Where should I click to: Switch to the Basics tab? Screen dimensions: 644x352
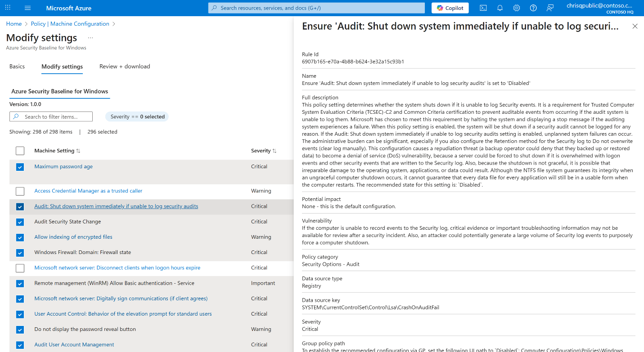tap(17, 67)
